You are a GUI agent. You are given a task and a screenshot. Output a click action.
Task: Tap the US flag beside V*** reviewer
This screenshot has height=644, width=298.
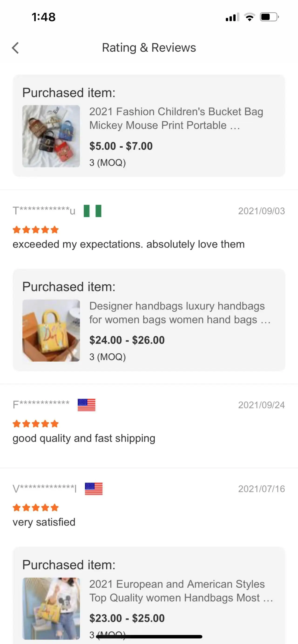[94, 489]
